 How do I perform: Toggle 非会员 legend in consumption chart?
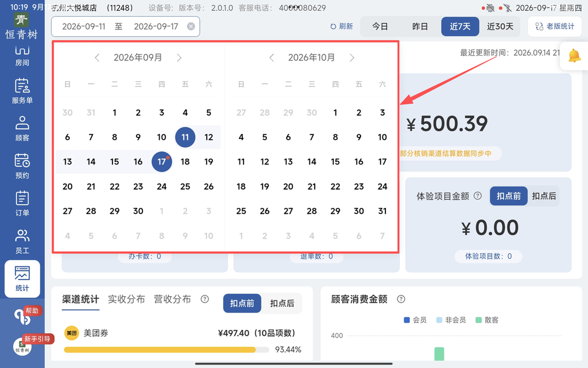pyautogui.click(x=451, y=320)
